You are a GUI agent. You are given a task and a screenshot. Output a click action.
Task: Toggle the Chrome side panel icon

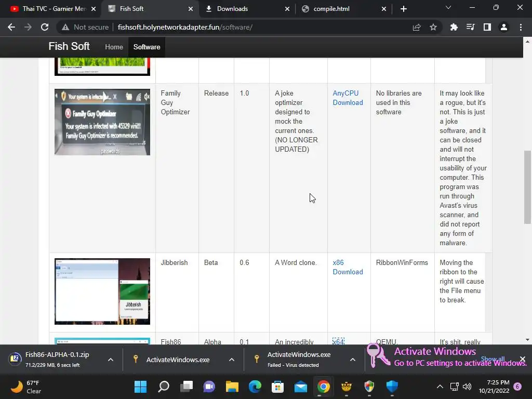487,27
